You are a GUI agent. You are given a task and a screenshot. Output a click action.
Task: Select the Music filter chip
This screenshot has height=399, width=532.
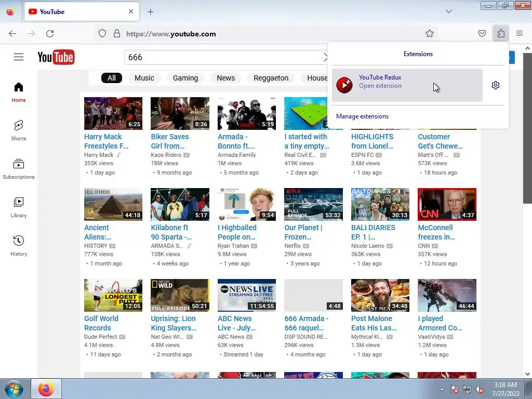tap(144, 78)
